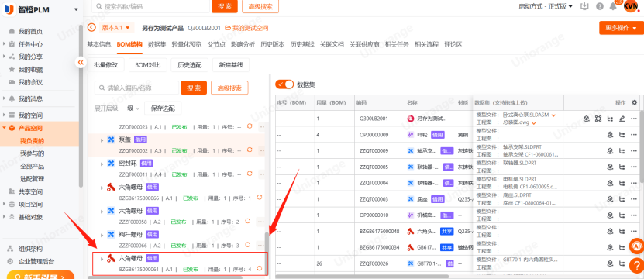
Task: Open ellipsis menu for ZZZF000066 阀杆螺母
Action: [261, 246]
